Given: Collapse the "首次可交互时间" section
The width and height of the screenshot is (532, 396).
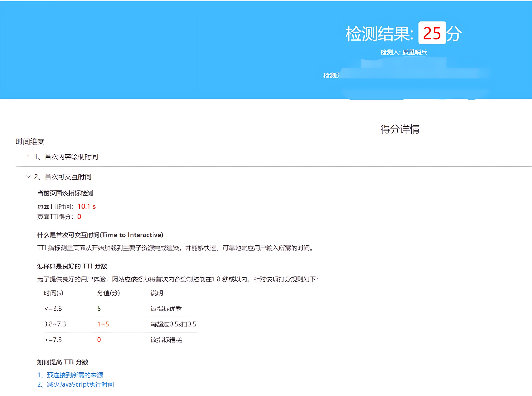Looking at the screenshot, I should [63, 177].
